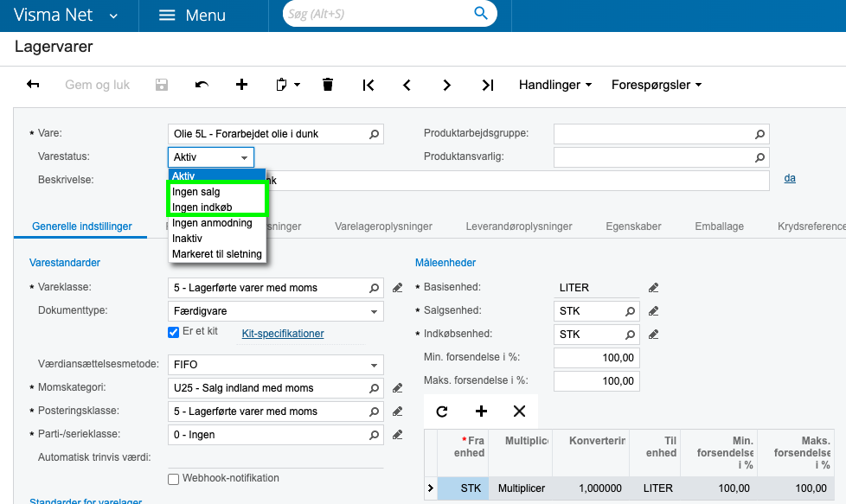Open the main Menu button

click(193, 15)
